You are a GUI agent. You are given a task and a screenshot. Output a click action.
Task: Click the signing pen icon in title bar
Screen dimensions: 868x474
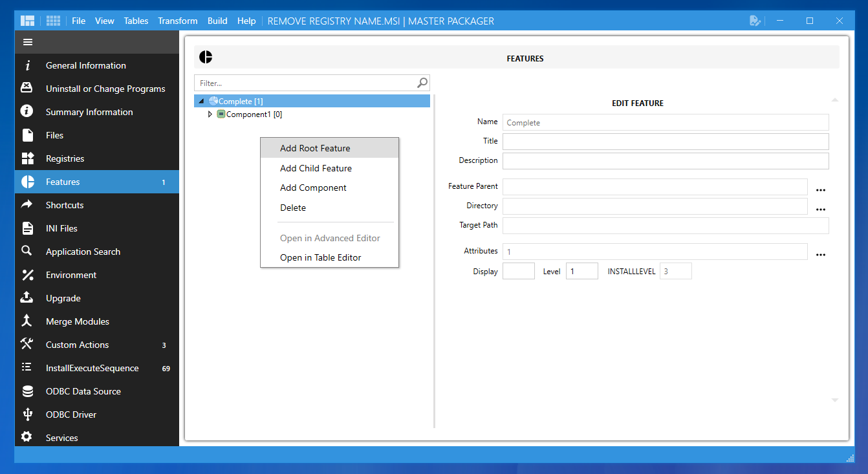tap(755, 21)
